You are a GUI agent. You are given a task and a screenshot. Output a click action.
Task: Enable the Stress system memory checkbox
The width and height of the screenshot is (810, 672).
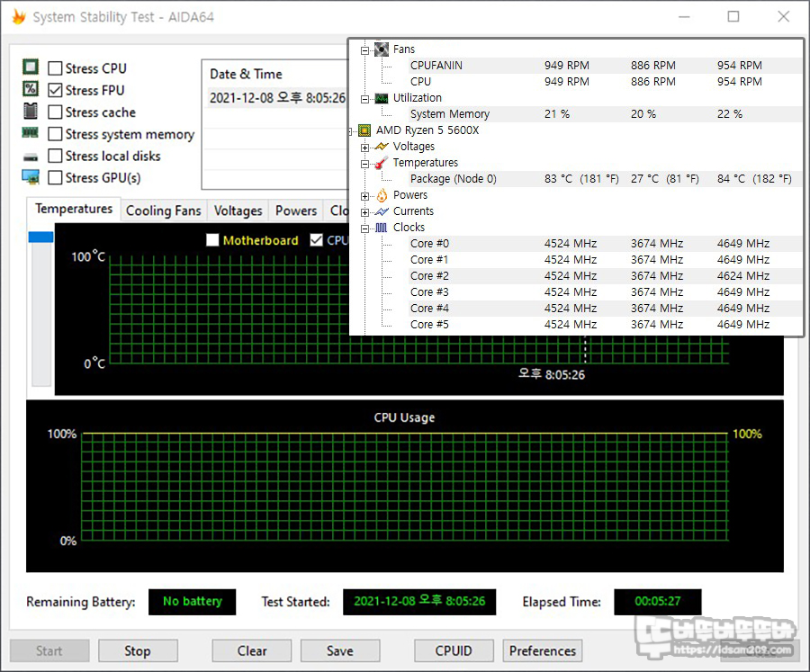[55, 134]
